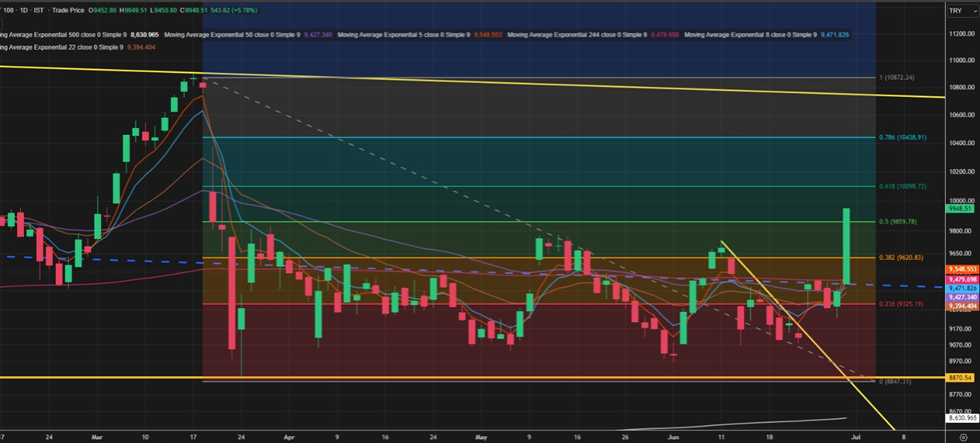980x443 pixels.
Task: Click the large green candle at far right
Action: 846,245
